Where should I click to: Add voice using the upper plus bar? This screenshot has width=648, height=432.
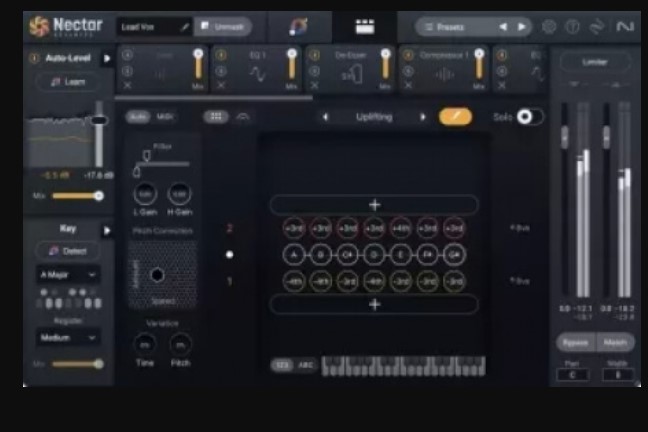374,205
